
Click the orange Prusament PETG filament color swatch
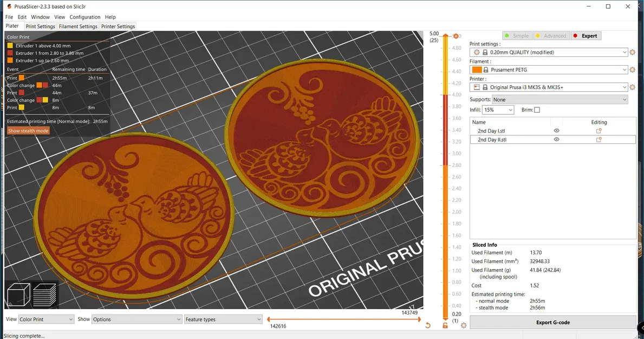pyautogui.click(x=477, y=70)
